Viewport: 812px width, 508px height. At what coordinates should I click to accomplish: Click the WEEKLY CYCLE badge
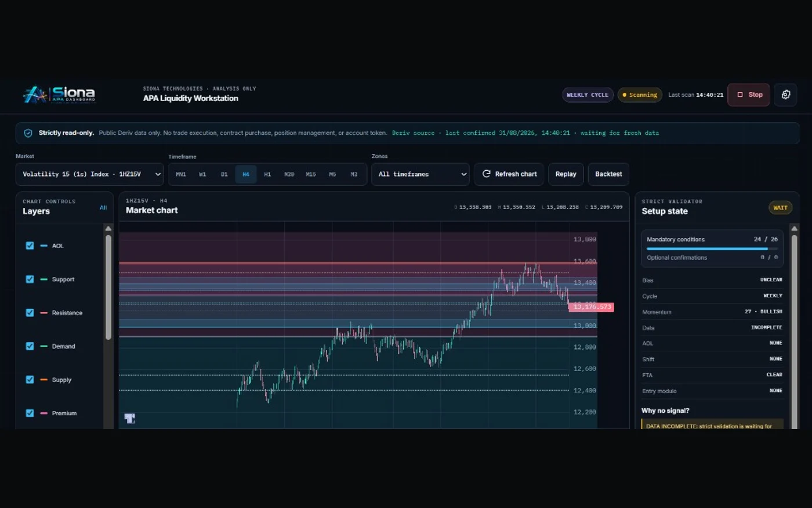[x=588, y=95]
